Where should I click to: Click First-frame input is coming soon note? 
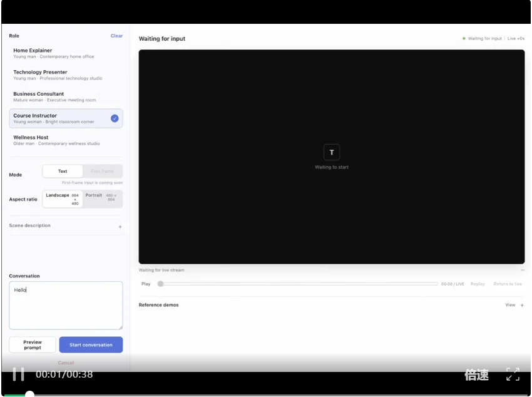tap(92, 183)
